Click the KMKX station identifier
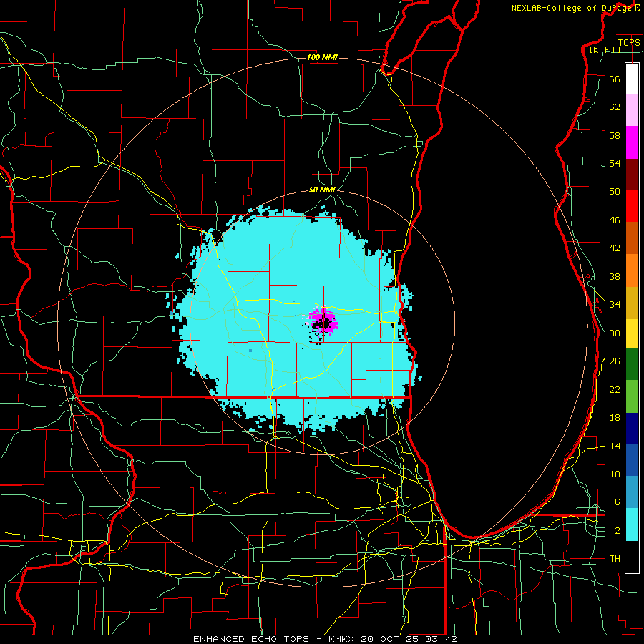Image resolution: width=644 pixels, height=644 pixels. (x=341, y=639)
